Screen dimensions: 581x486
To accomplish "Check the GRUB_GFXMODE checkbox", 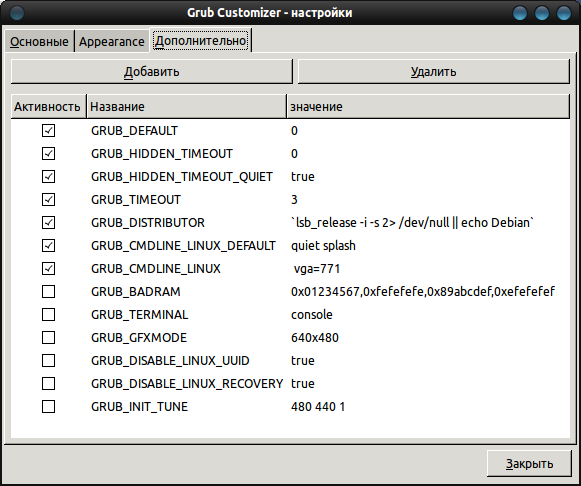I will pos(49,337).
